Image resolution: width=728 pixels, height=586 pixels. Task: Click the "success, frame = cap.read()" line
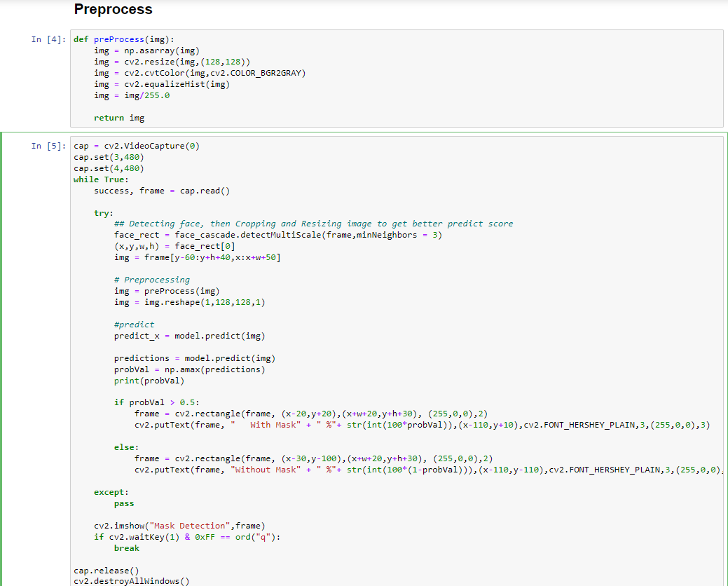(162, 191)
